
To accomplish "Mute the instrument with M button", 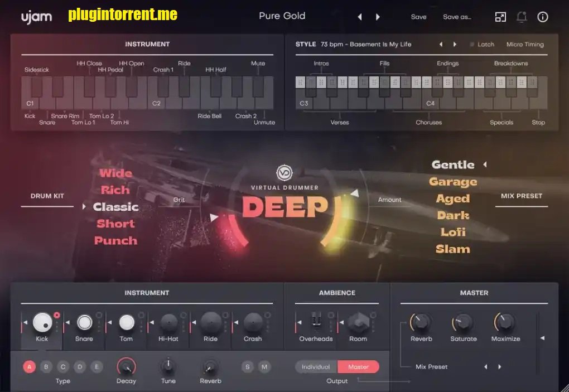I will tap(264, 366).
